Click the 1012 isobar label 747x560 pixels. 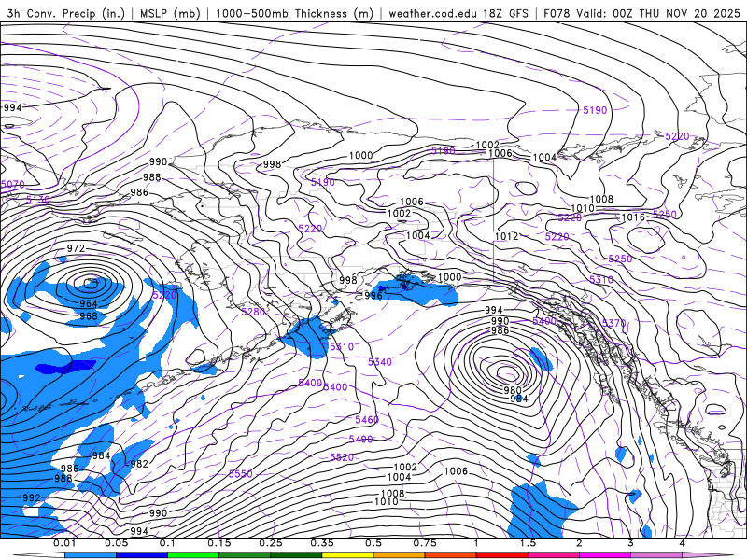(x=506, y=236)
